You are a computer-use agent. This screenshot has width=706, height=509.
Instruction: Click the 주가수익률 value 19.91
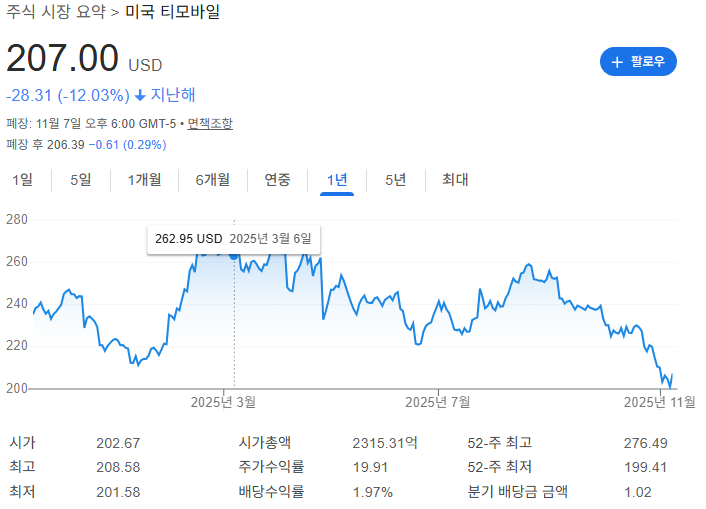coord(370,467)
